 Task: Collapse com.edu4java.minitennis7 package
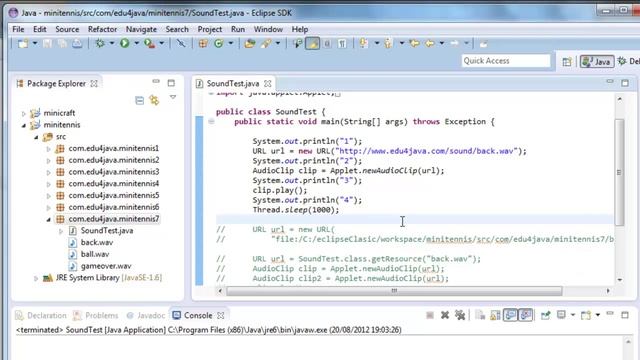(48, 220)
